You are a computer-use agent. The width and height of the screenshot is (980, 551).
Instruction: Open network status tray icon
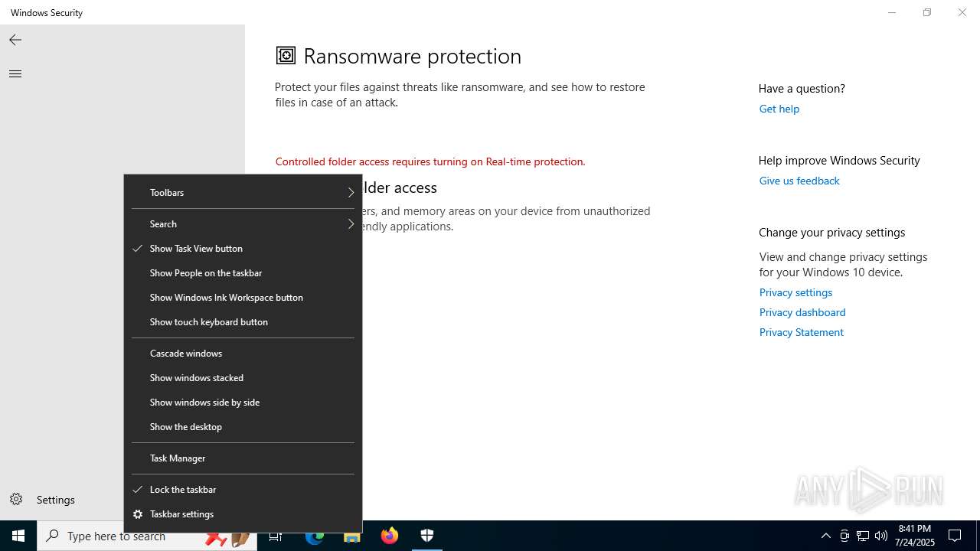pyautogui.click(x=863, y=536)
